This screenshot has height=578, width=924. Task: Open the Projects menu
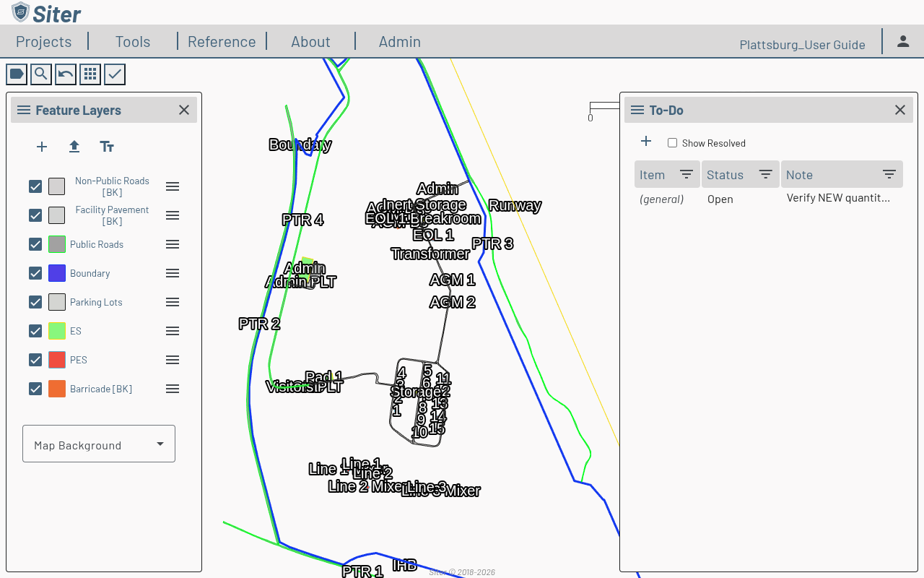point(44,41)
